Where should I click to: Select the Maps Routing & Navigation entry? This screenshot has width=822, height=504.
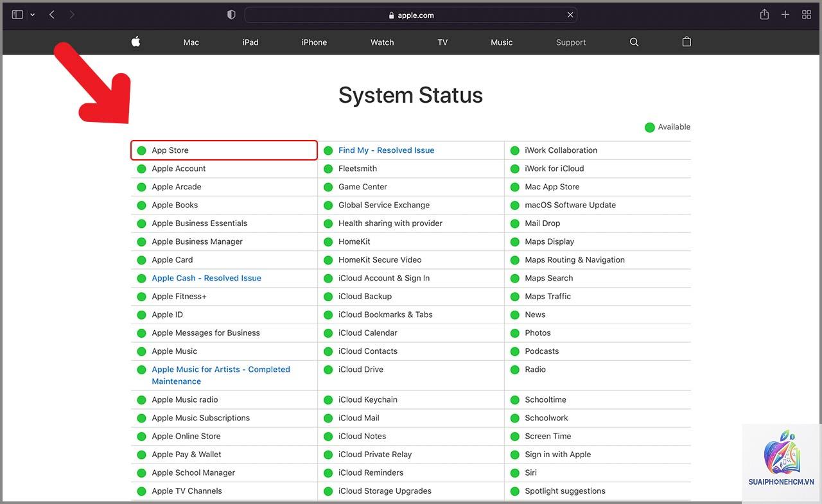click(575, 260)
